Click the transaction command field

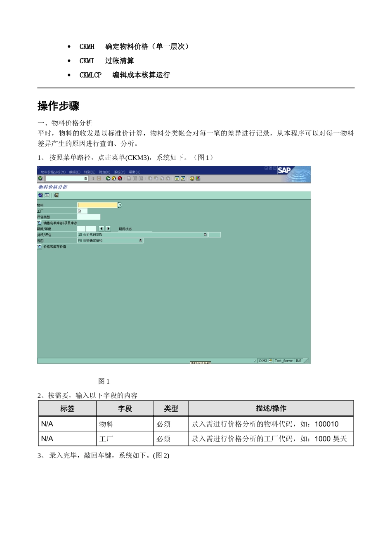coord(66,178)
